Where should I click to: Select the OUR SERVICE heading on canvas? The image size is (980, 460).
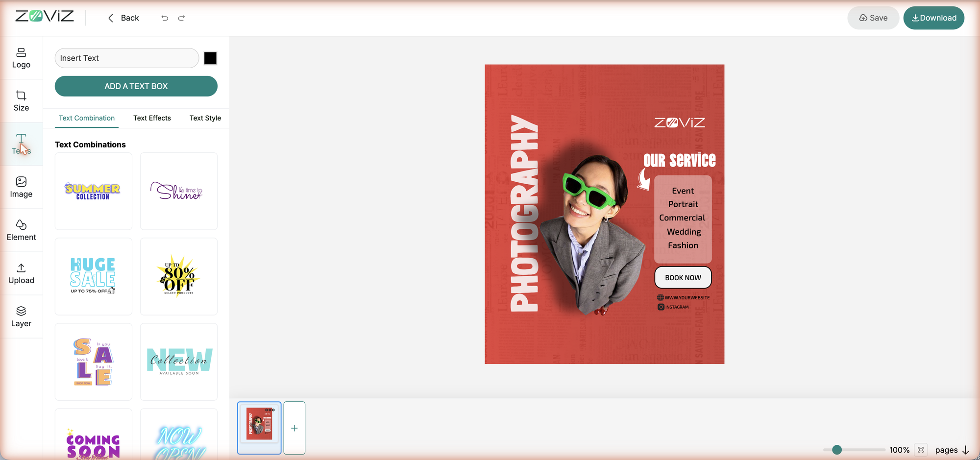click(680, 160)
